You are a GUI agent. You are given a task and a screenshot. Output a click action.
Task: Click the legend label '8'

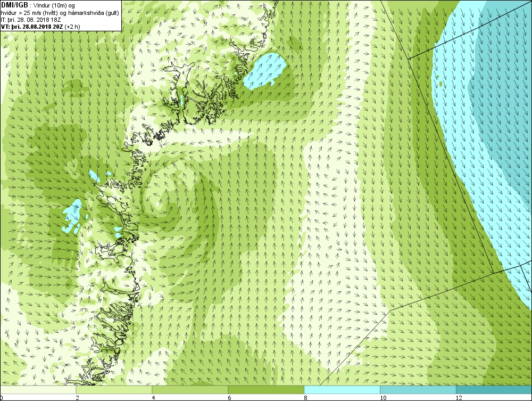click(306, 398)
